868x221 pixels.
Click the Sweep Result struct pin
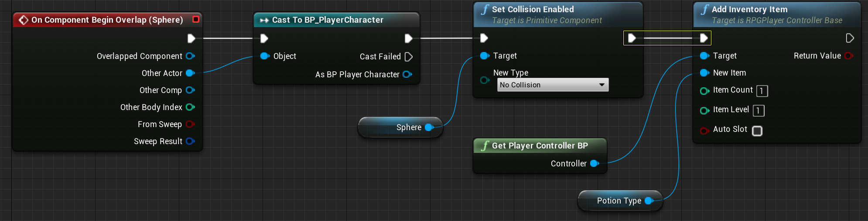coord(190,141)
